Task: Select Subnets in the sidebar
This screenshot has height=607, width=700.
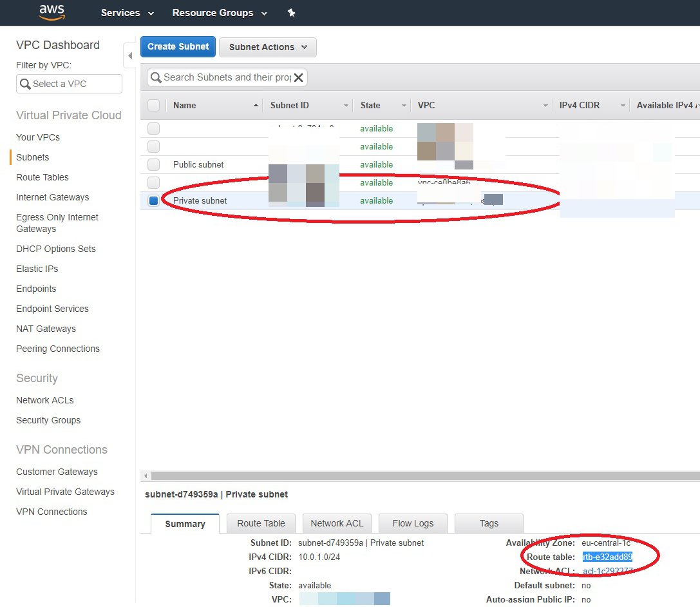Action: [x=33, y=157]
